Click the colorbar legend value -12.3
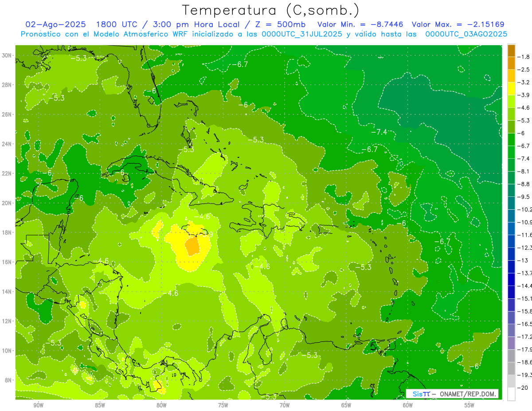 [524, 247]
